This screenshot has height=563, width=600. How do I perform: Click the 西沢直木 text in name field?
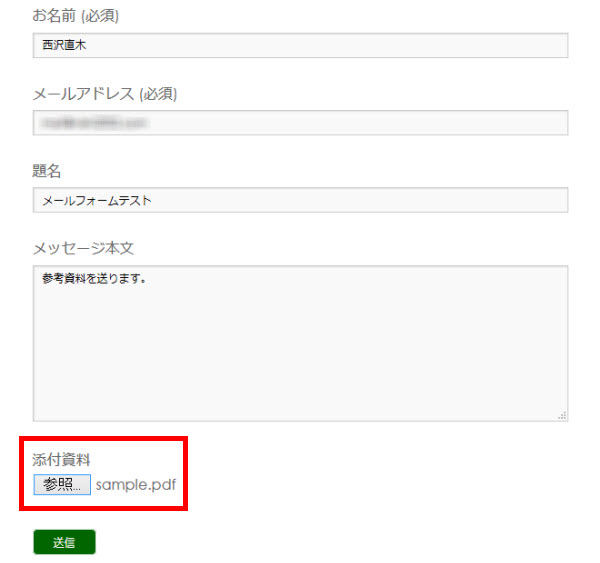(64, 45)
